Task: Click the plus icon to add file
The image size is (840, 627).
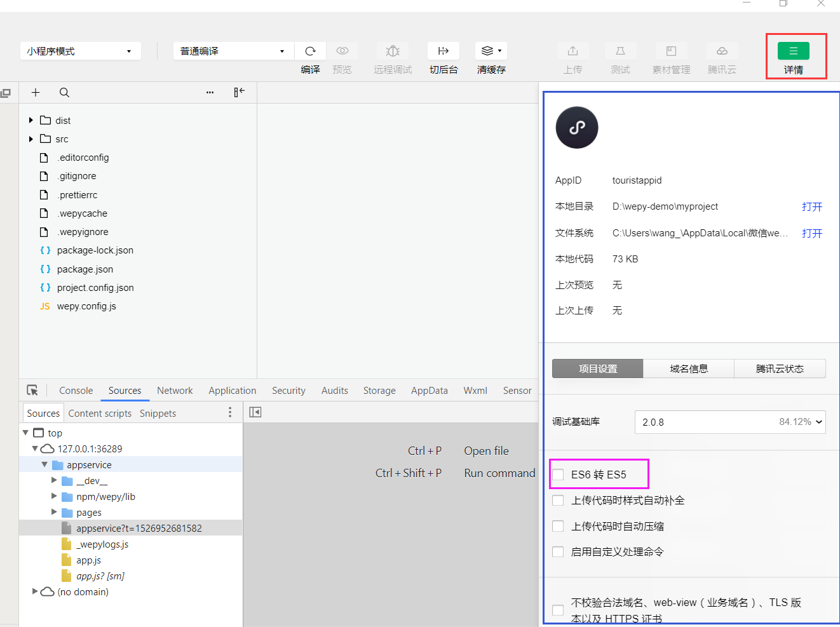Action: (36, 92)
